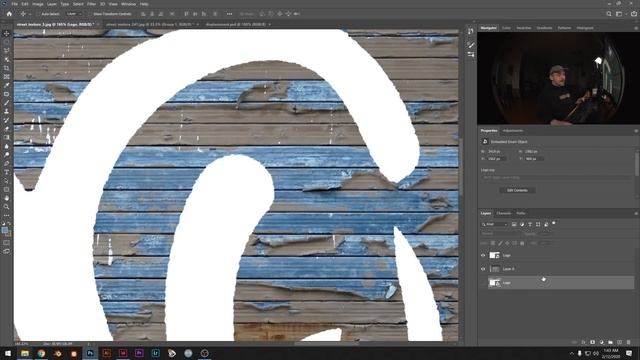Select the Eyedropper tool

pos(7,85)
